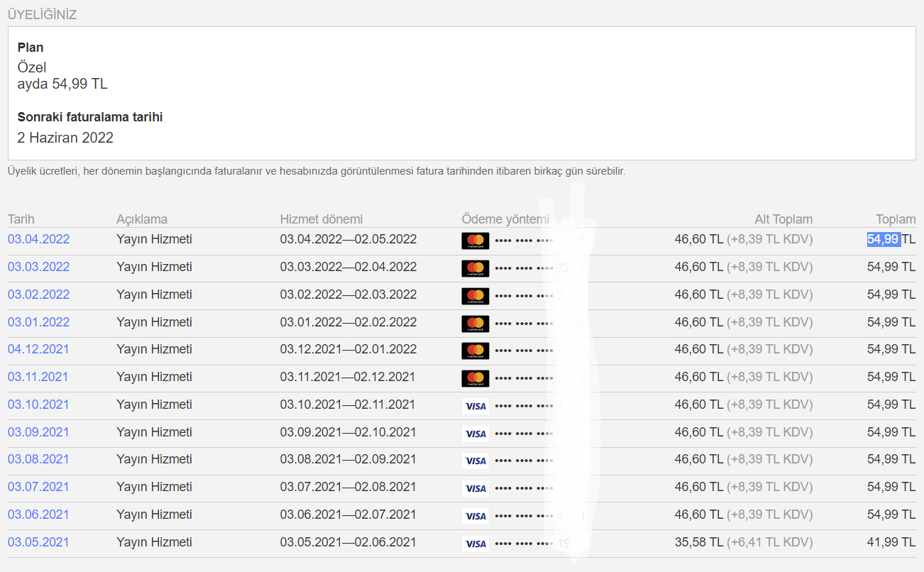
Task: Click Mastercard icon in 03.01.2022 row
Action: (x=475, y=324)
